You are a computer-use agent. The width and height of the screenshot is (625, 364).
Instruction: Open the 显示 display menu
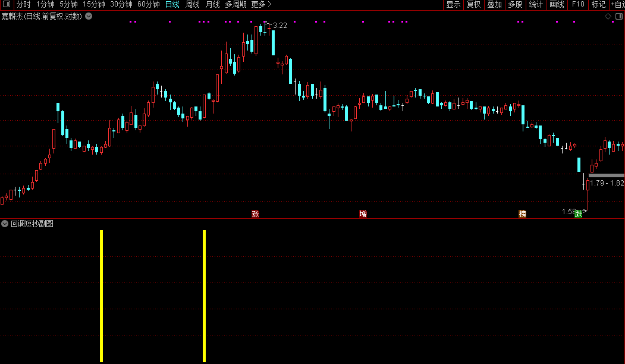tap(453, 4)
